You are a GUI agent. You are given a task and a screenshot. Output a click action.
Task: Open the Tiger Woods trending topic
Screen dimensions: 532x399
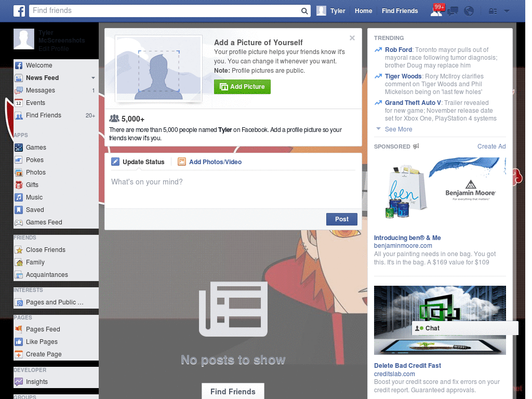[403, 76]
